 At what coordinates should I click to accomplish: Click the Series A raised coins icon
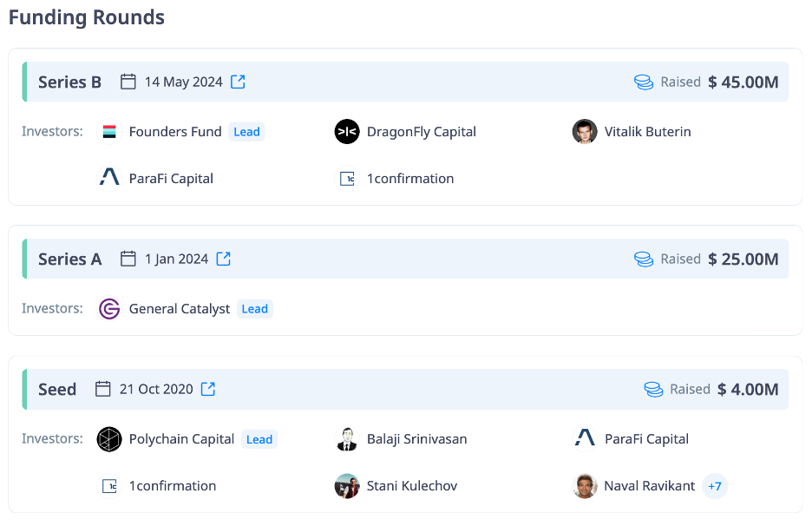644,259
